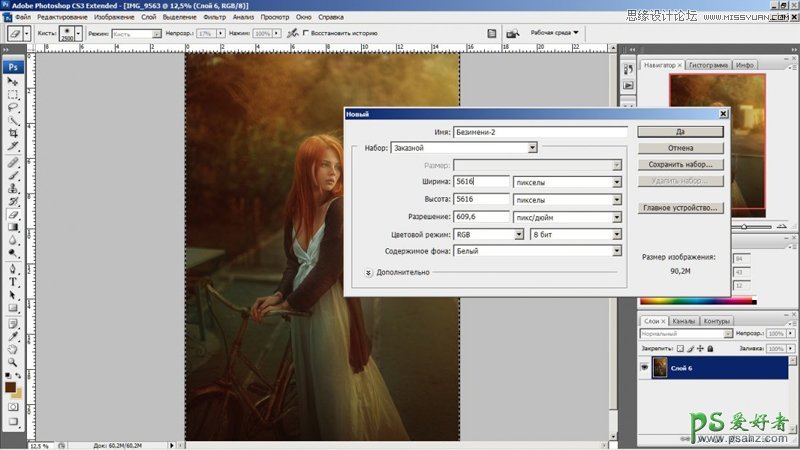Open the Набор preset dropdown
The width and height of the screenshot is (800, 450).
pyautogui.click(x=532, y=148)
